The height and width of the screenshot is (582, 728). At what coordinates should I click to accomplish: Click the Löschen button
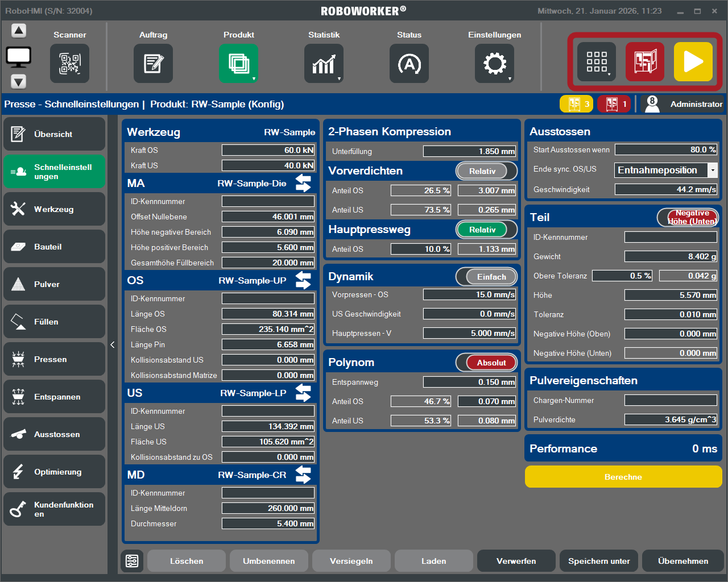(187, 561)
